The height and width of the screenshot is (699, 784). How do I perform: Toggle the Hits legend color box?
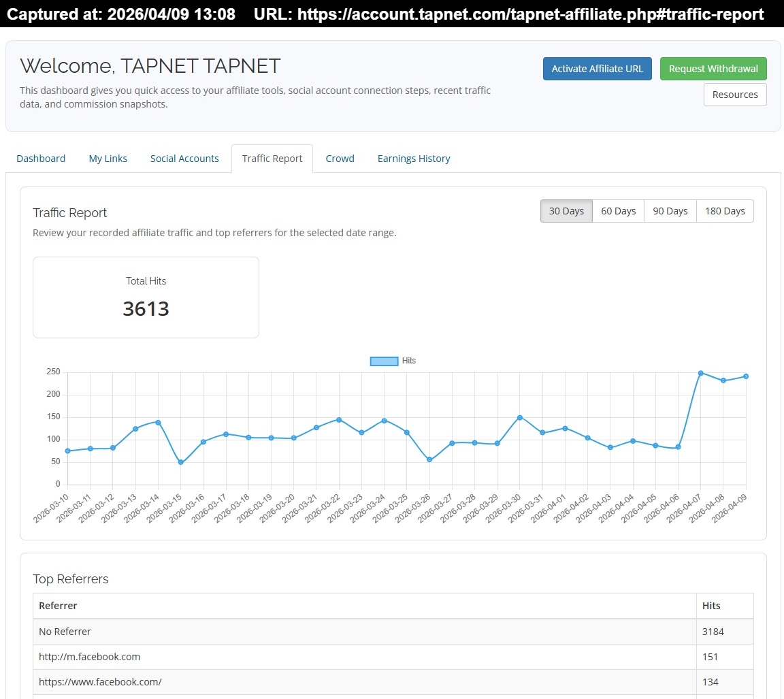coord(384,361)
